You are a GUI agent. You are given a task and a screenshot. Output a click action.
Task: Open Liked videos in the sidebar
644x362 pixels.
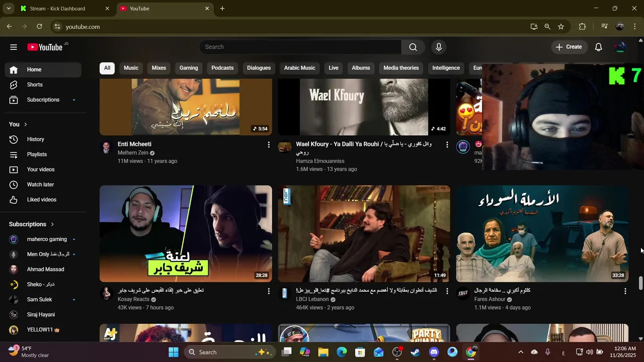tap(43, 200)
